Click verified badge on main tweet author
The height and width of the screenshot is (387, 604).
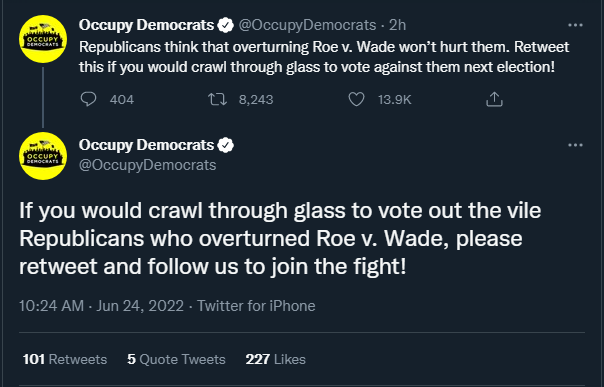coord(226,145)
